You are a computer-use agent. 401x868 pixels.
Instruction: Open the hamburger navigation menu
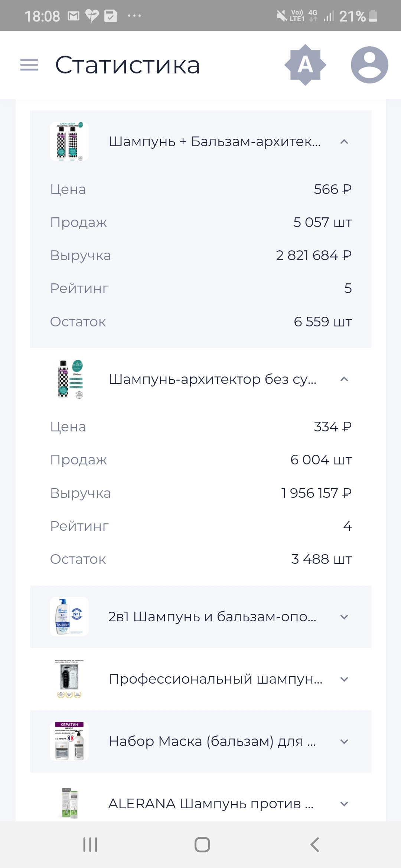[x=29, y=65]
